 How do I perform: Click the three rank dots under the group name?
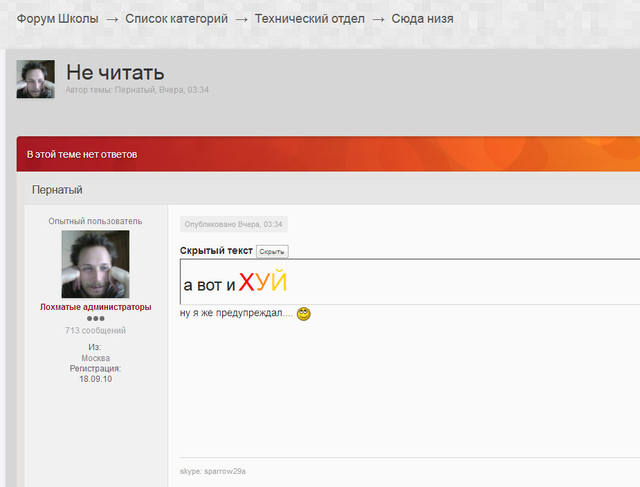click(95, 318)
